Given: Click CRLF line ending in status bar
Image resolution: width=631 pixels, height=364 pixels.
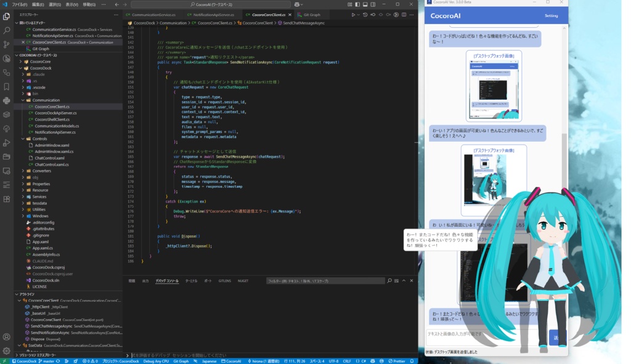Looking at the screenshot, I should pyautogui.click(x=346, y=361).
